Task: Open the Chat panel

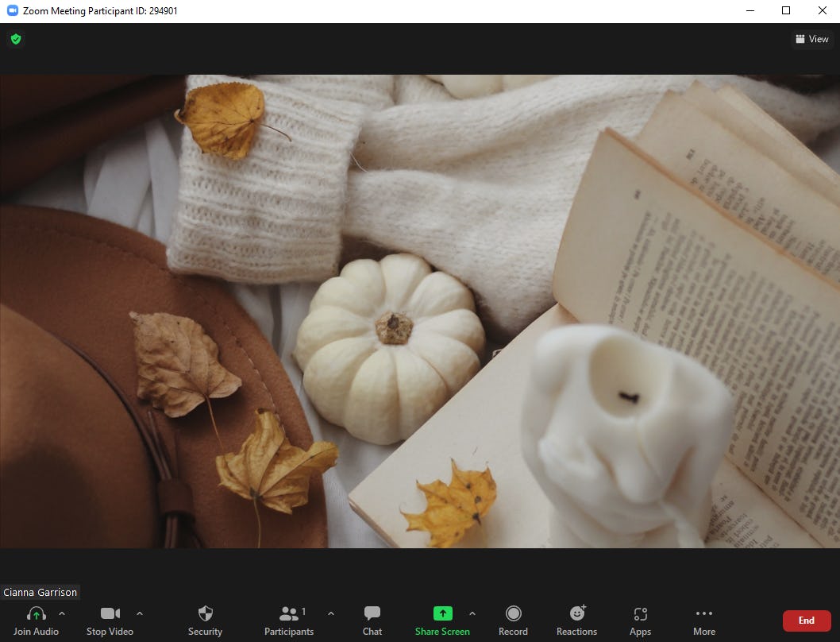Action: tap(372, 613)
